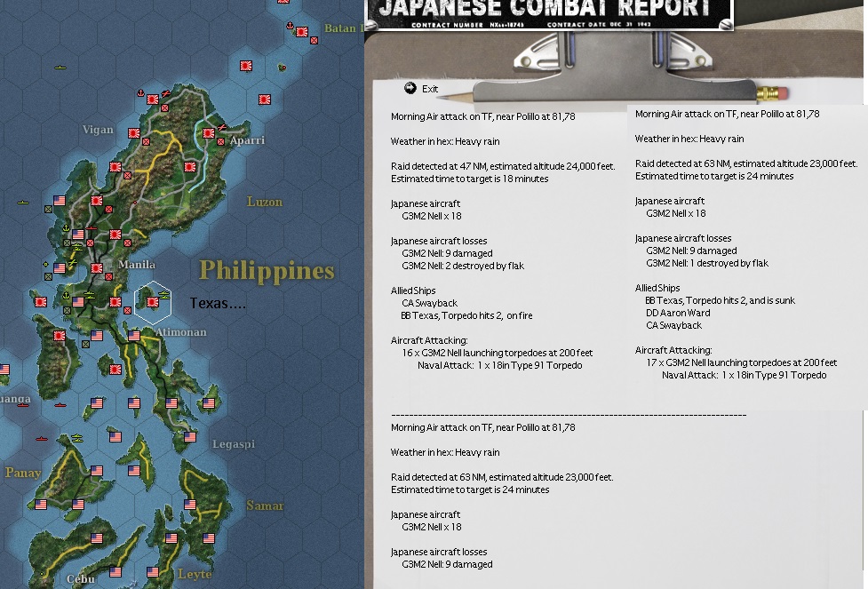
Task: Click the green ship icon at Panay's northern tip
Action: (x=77, y=439)
